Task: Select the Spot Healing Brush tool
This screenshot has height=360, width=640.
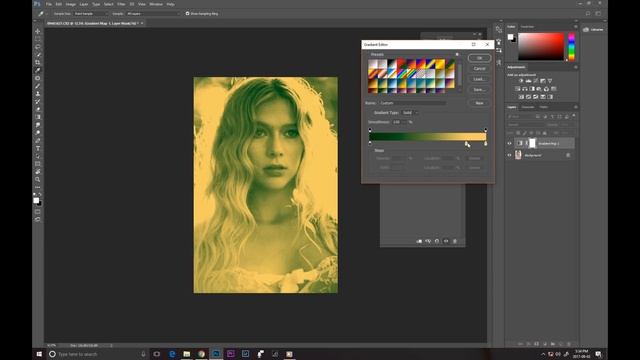Action: (38, 78)
